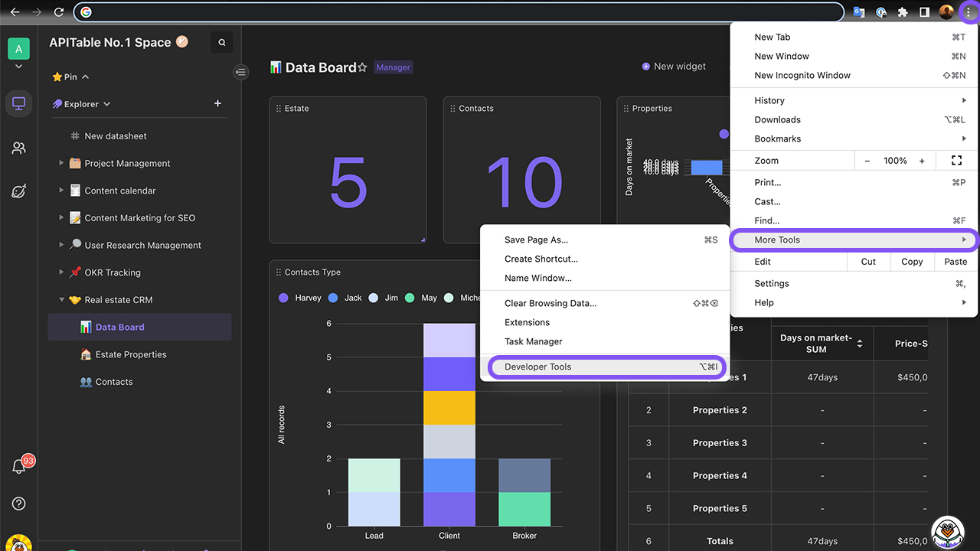Toggle the browser side panel icon
This screenshot has height=551, width=980.
point(924,12)
